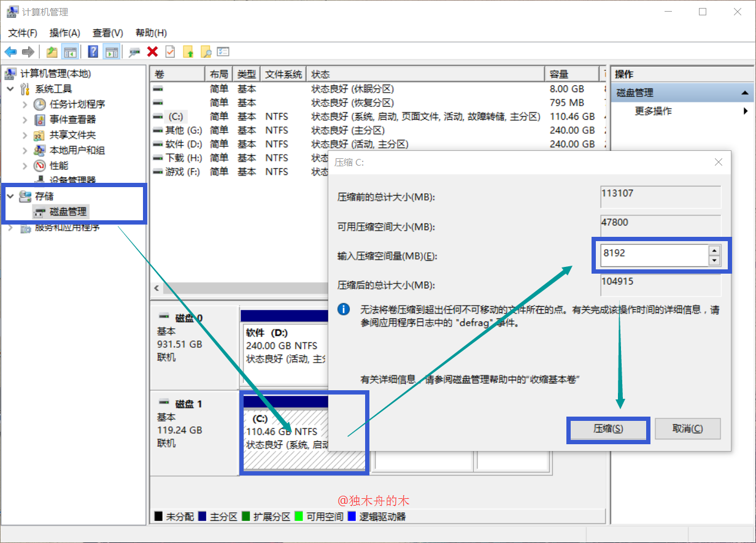Open the 文件(F) menu

(x=22, y=33)
